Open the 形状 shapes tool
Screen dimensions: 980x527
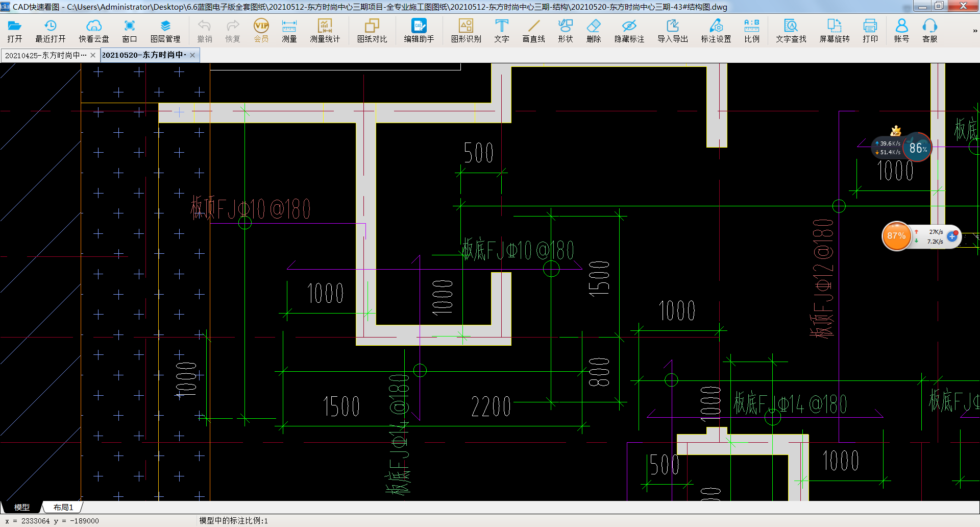(x=566, y=31)
